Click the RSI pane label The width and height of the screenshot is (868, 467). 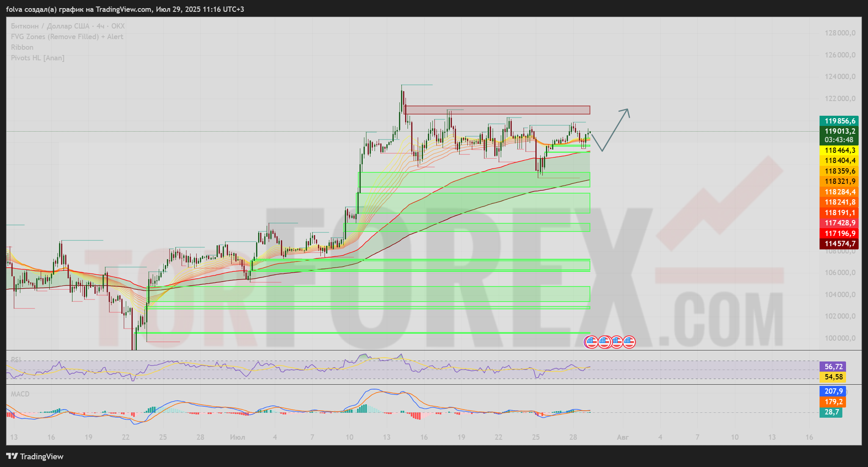pyautogui.click(x=16, y=359)
